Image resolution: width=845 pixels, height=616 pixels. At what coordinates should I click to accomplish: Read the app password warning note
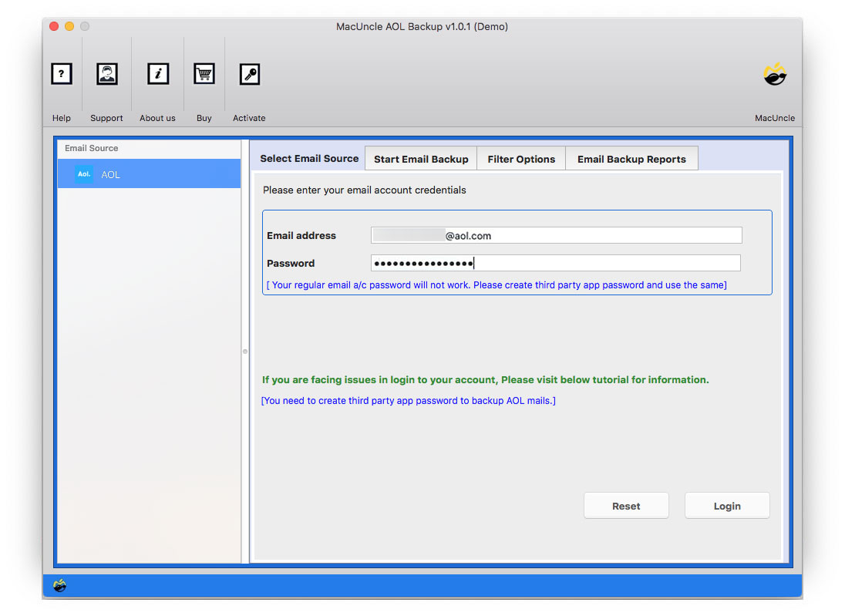517,284
